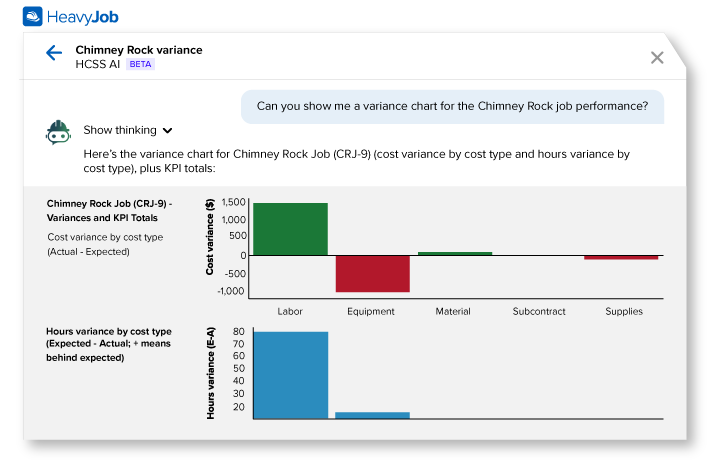Click the Chimney Rock variance title
The image size is (709, 475).
coord(139,50)
